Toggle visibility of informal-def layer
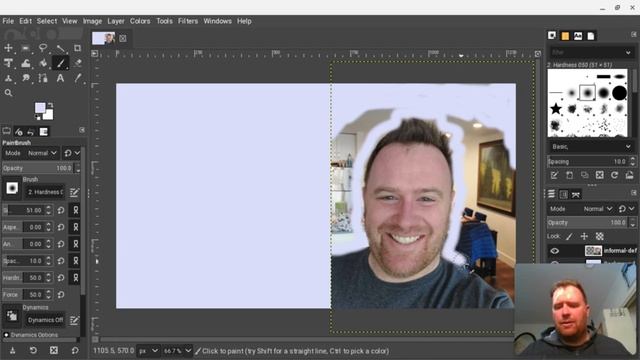 554,251
